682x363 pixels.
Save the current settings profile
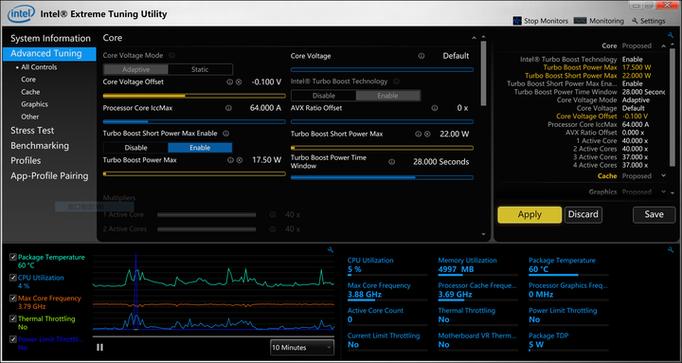pyautogui.click(x=654, y=214)
